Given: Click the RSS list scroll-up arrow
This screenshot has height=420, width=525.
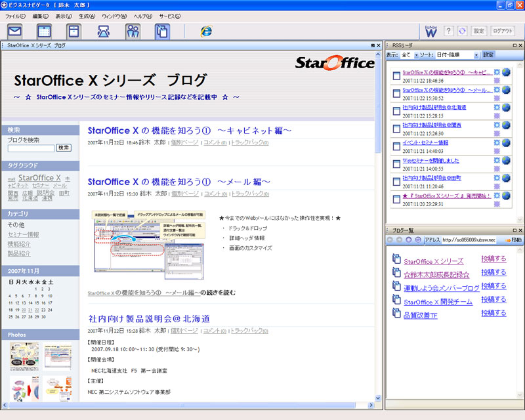Looking at the screenshot, I should tap(520, 65).
